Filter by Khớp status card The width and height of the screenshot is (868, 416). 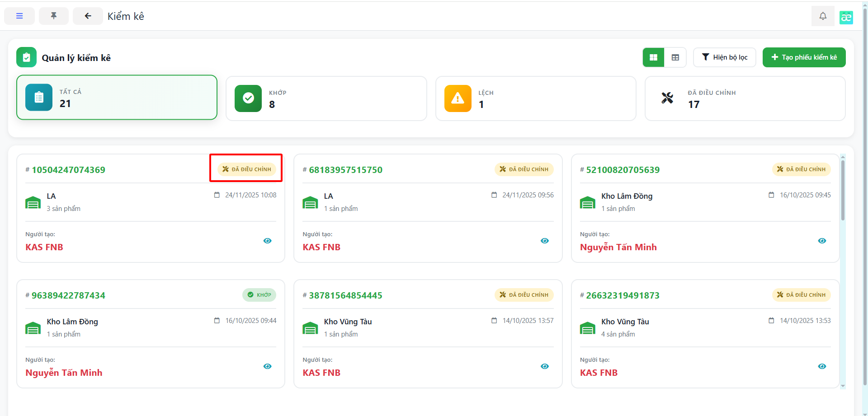tap(326, 98)
